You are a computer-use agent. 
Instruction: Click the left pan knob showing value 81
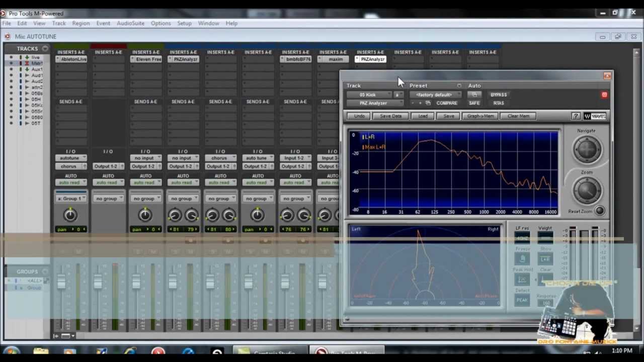[175, 216]
